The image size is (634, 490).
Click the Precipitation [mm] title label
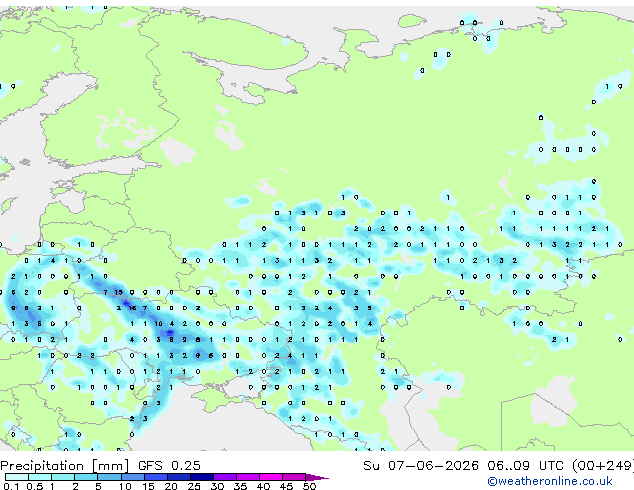coord(65,466)
